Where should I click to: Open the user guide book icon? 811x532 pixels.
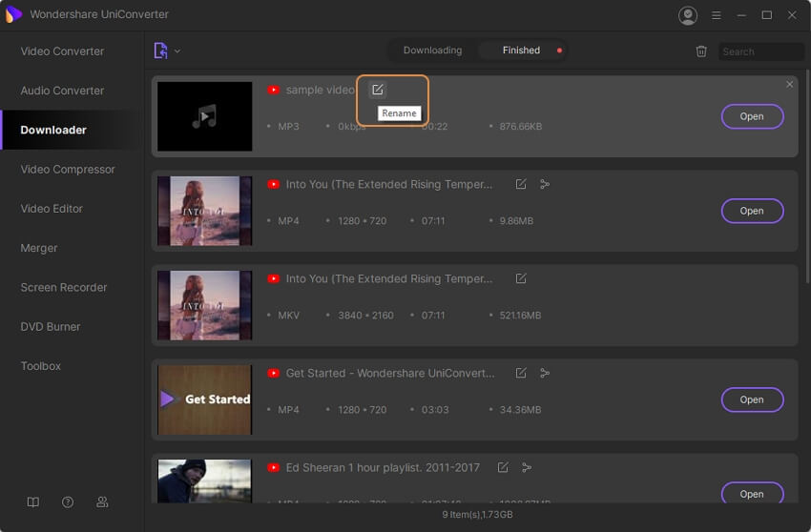33,501
